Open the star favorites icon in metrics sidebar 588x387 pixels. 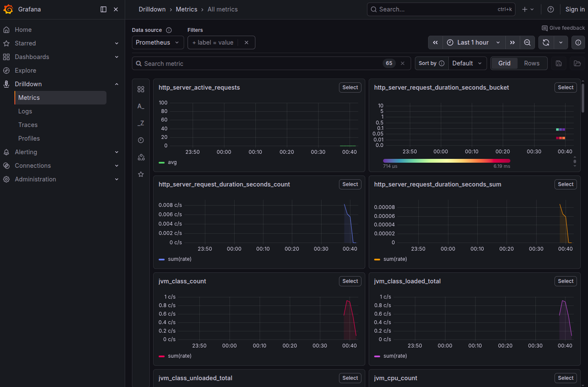tap(141, 174)
